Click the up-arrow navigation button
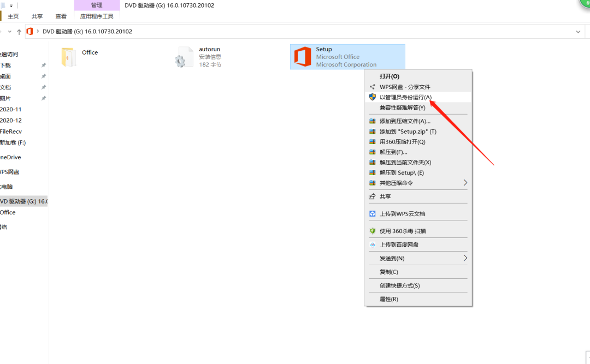Viewport: 590px width, 364px height. (19, 32)
